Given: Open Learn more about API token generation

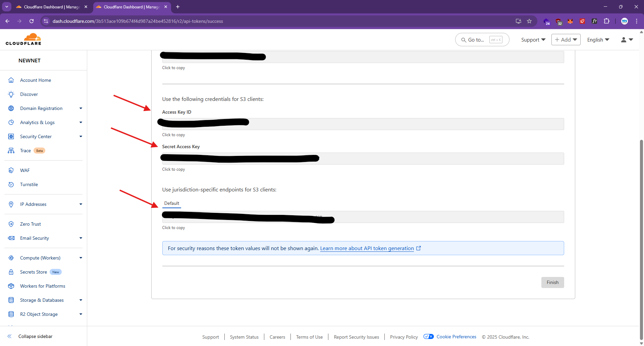Looking at the screenshot, I should [367, 248].
